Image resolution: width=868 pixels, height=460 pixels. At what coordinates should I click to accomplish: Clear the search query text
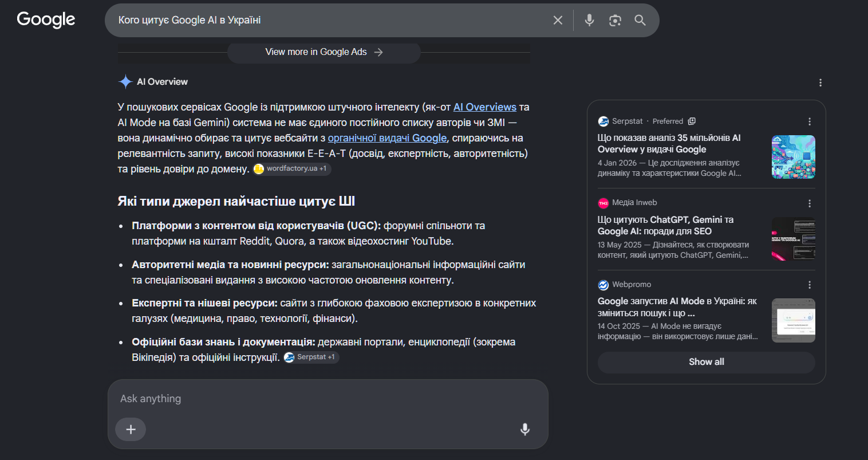(x=558, y=21)
